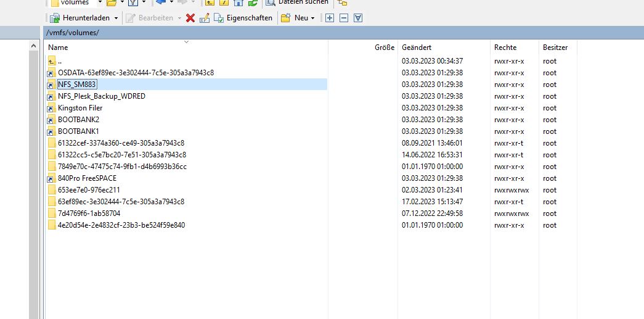Click the refresh directory icon
This screenshot has width=644, height=319.
pyautogui.click(x=252, y=2)
